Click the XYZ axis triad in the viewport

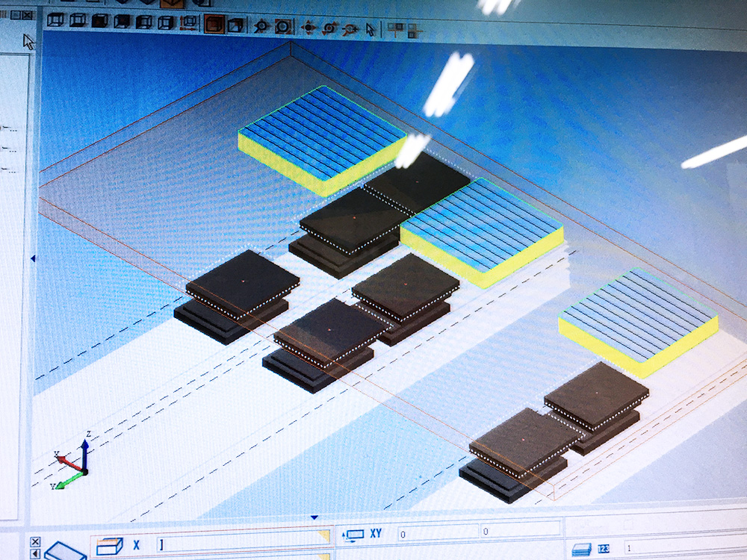[72, 461]
